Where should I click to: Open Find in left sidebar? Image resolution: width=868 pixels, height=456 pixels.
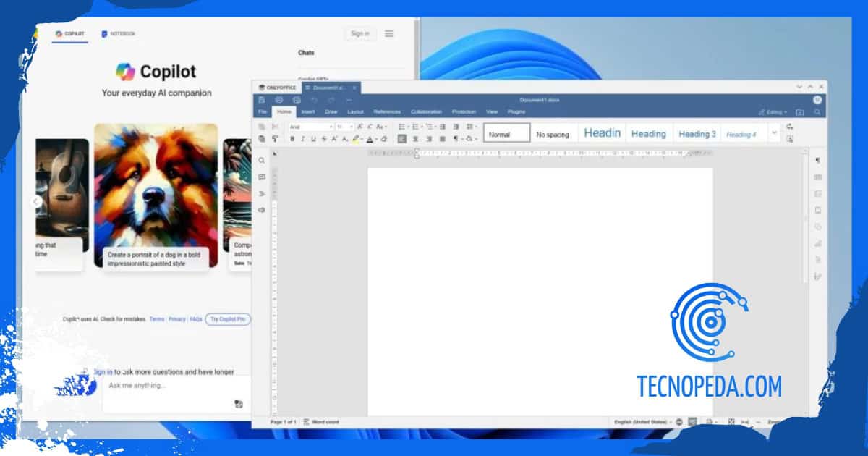(x=262, y=161)
